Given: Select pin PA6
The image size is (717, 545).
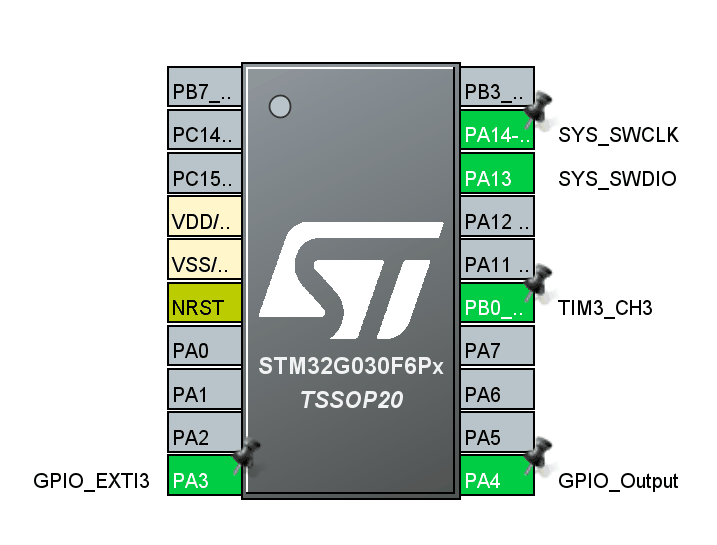Looking at the screenshot, I should tap(497, 389).
